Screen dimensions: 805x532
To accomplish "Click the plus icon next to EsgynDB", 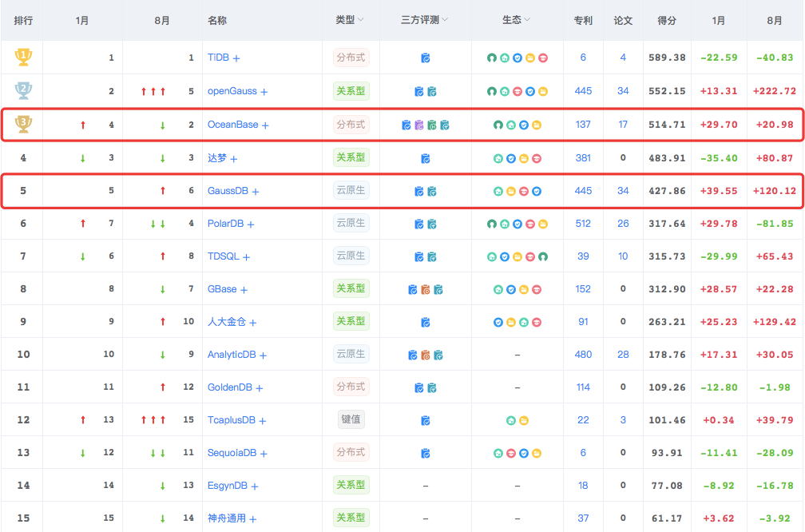I will tap(255, 486).
